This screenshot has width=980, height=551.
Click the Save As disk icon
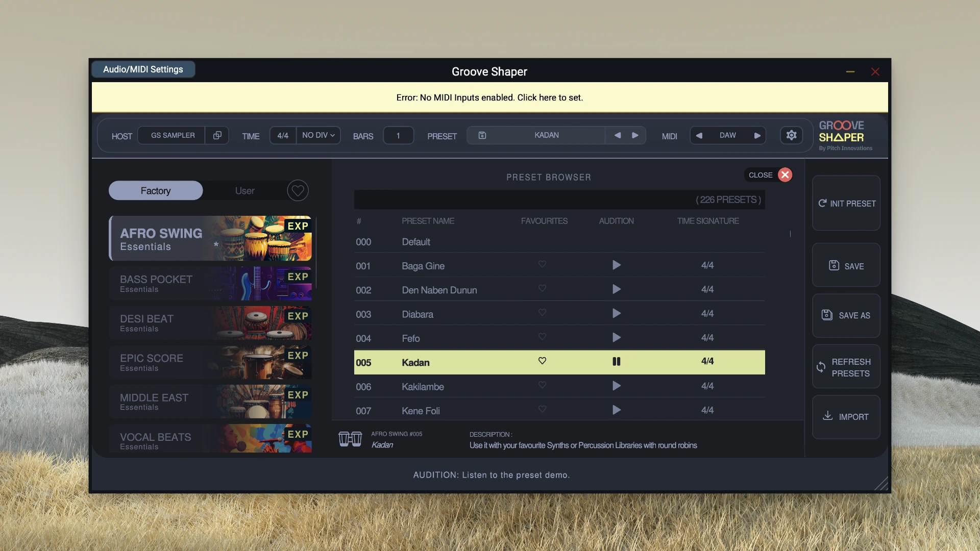point(827,315)
